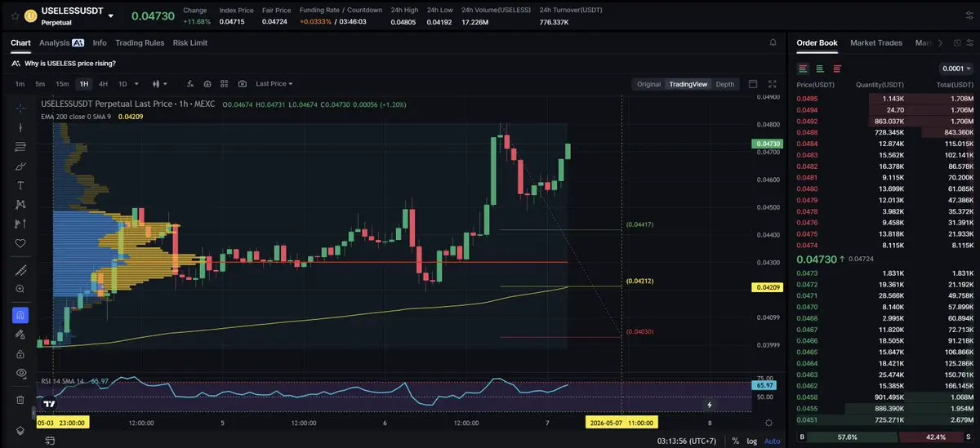
Task: Expand more timeframes dropdown arrow
Action: tap(136, 83)
